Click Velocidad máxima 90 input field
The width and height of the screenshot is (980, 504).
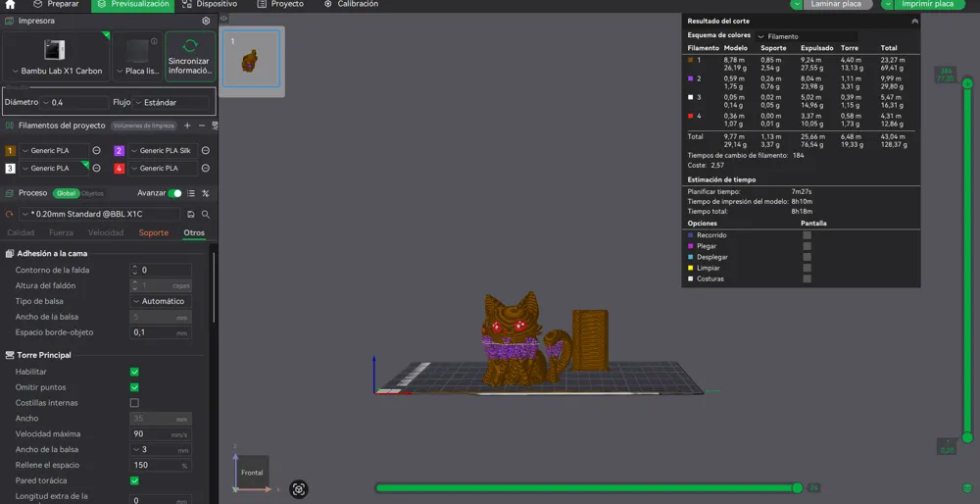160,434
